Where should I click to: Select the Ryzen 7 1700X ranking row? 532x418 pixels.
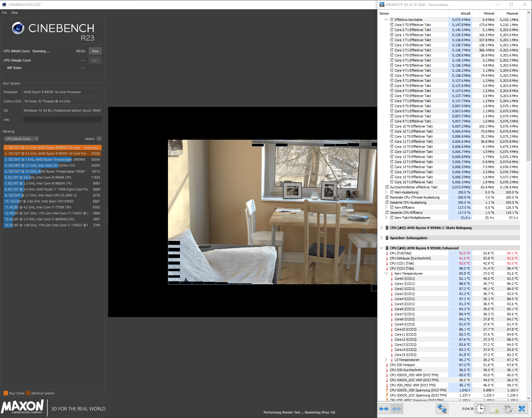click(53, 189)
